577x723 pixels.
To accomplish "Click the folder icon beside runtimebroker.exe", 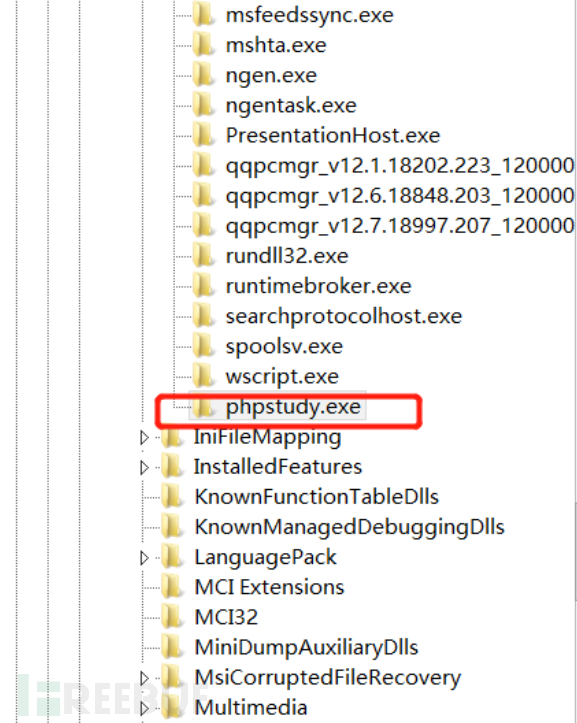I will click(203, 286).
